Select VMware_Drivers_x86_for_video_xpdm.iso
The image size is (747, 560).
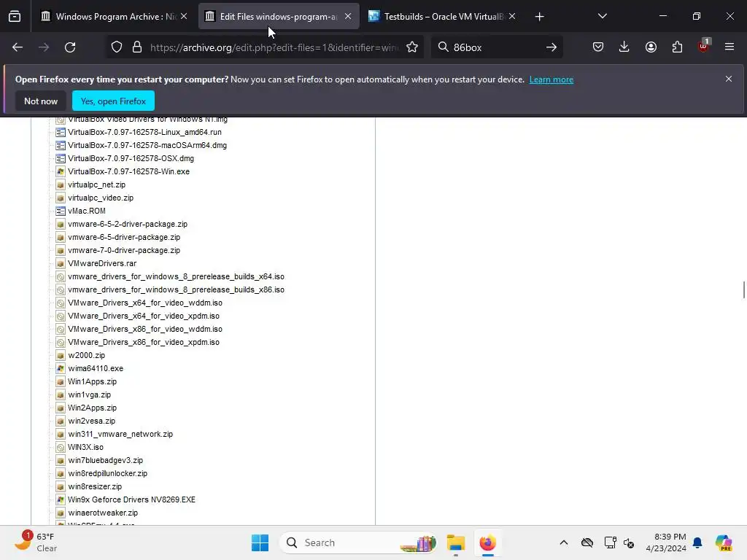(144, 342)
